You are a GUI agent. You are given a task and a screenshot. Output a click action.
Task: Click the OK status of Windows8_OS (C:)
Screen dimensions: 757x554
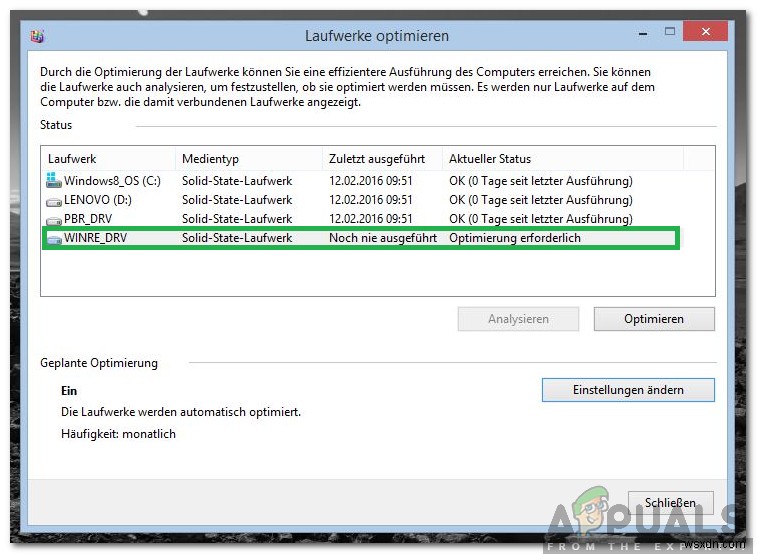541,181
